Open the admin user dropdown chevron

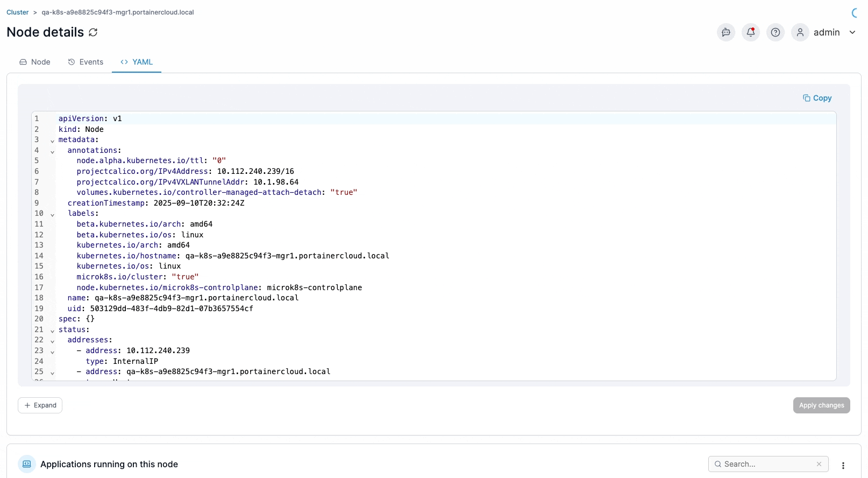pos(852,32)
